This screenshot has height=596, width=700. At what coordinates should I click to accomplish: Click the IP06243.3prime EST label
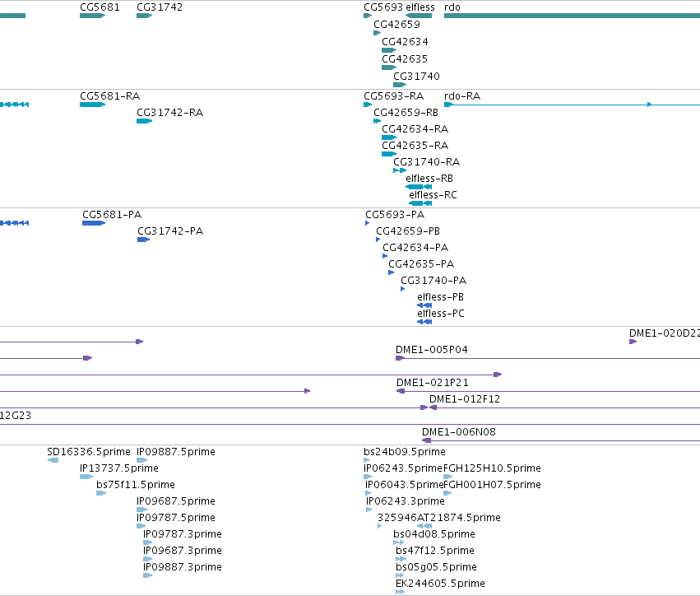[x=405, y=501]
